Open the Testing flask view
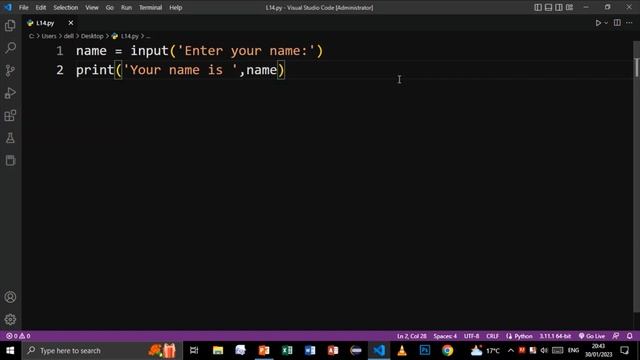 coord(10,138)
